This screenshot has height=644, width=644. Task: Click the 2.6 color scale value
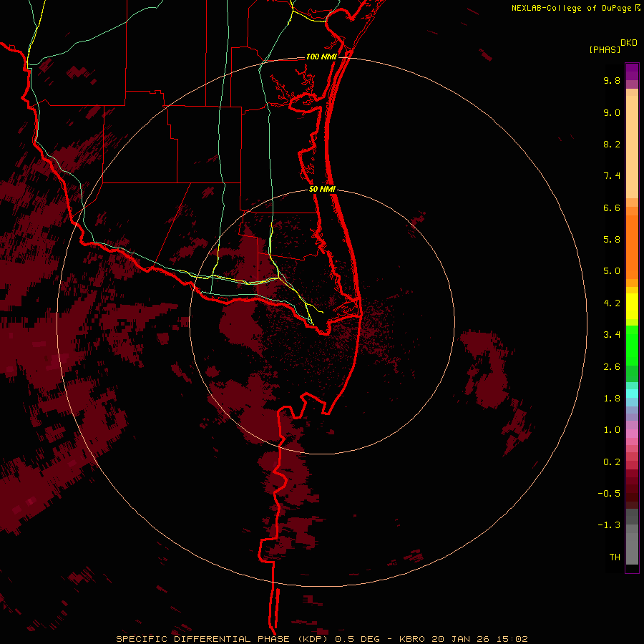(612, 367)
